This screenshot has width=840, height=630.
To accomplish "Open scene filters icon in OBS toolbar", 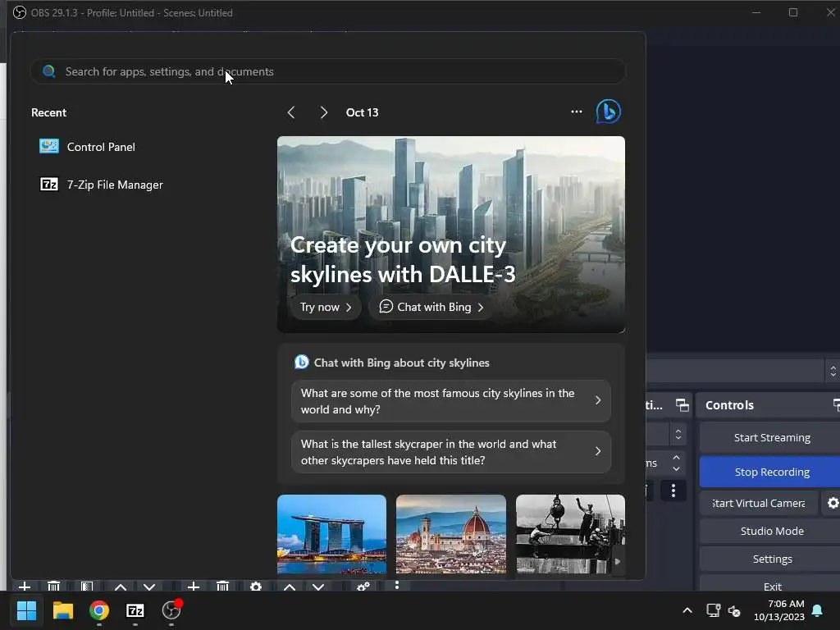I will coord(87,587).
